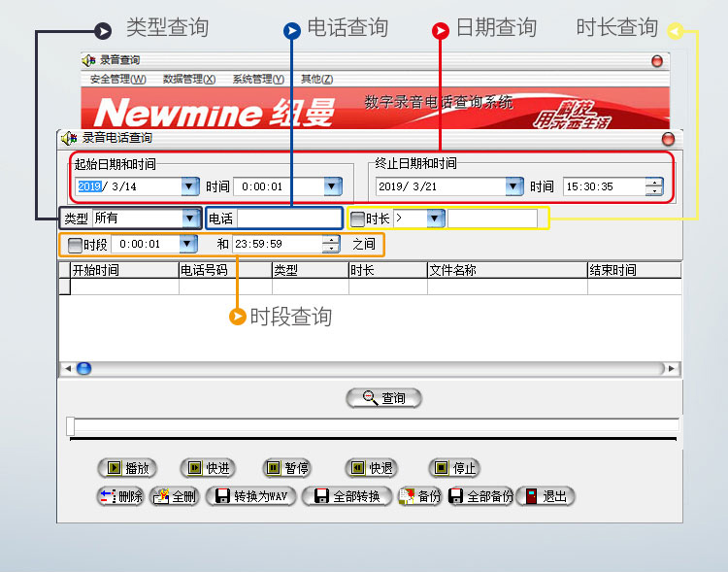Toggle the 时段 time period checkbox
The height and width of the screenshot is (572, 728).
coord(75,245)
